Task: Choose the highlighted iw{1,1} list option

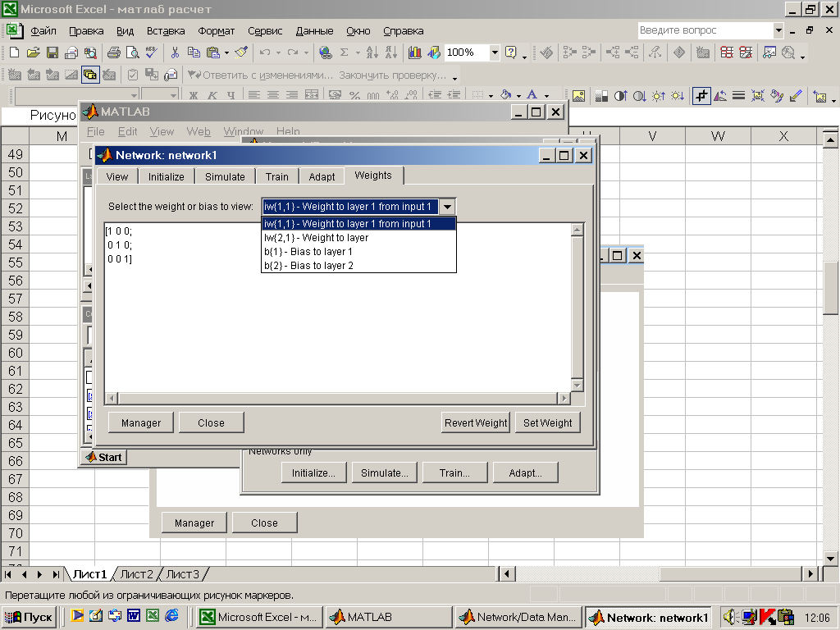Action: 358,224
